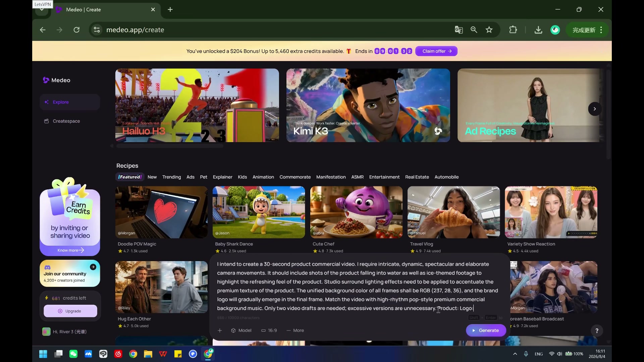Image resolution: width=644 pixels, height=362 pixels.
Task: Open the Windows Start menu
Action: click(x=43, y=354)
